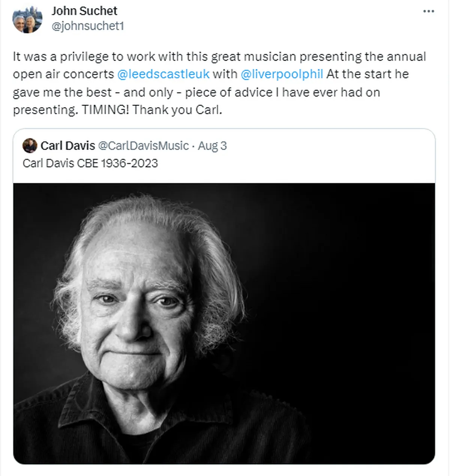Open the Aug 3 timestamp link
450x476 pixels.
click(212, 146)
